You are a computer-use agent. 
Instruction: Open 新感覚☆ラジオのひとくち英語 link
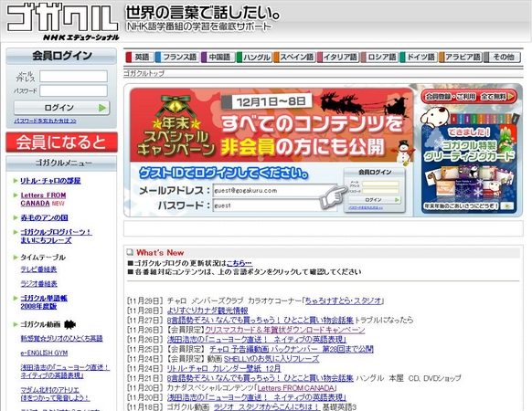[x=61, y=339]
